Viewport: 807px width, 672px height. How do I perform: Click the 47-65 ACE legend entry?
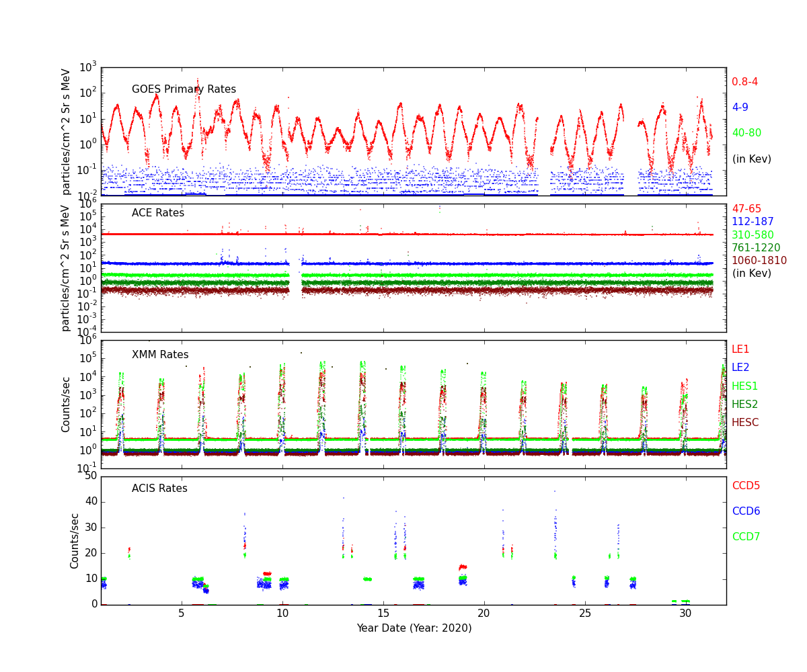pos(746,209)
